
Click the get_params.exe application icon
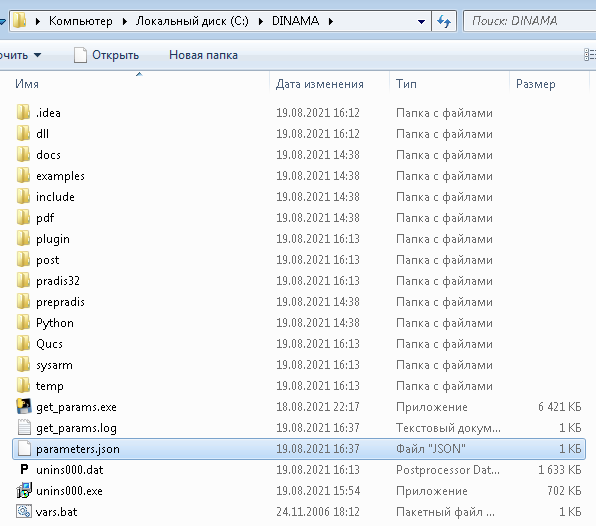point(24,406)
